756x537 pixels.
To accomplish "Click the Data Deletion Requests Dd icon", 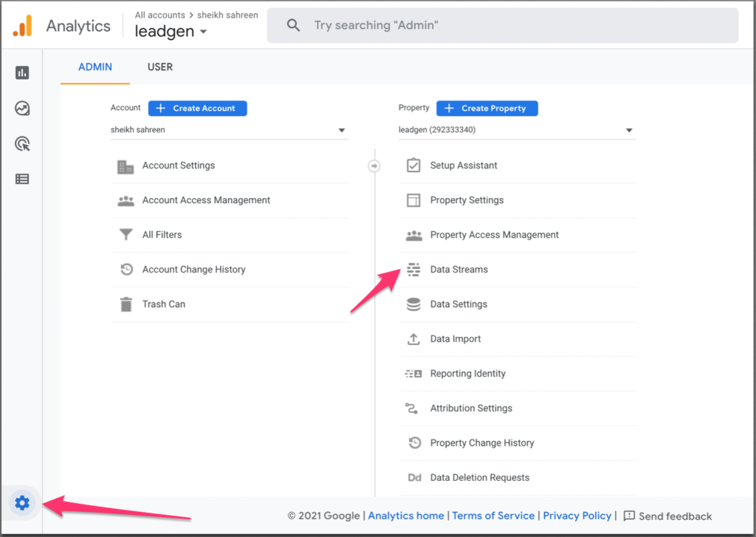I will tap(415, 478).
